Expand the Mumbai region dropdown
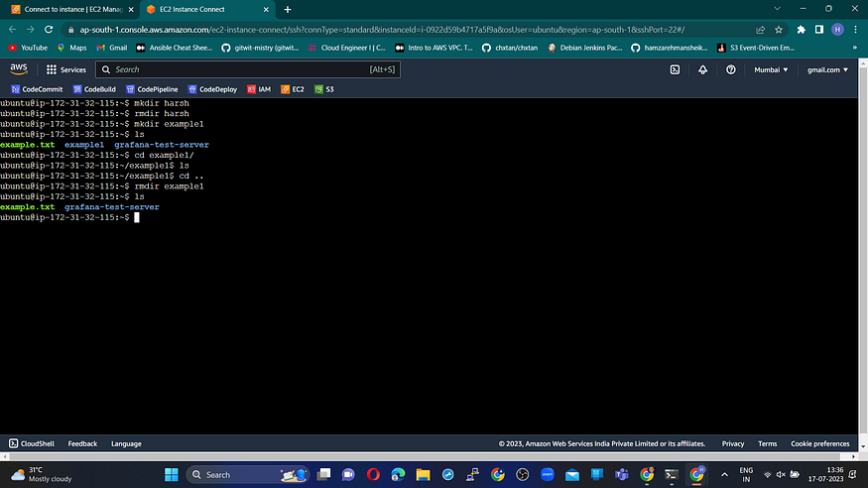 coord(771,69)
